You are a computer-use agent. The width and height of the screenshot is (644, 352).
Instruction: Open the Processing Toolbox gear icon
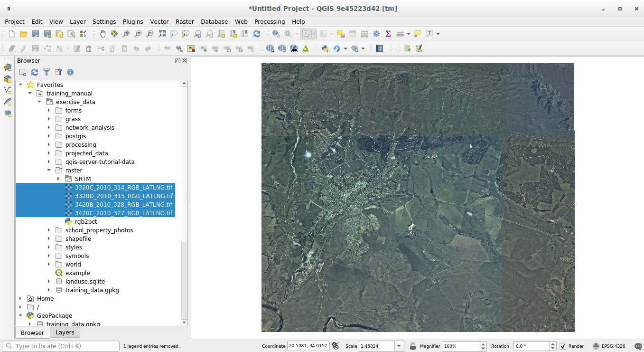[x=376, y=34]
